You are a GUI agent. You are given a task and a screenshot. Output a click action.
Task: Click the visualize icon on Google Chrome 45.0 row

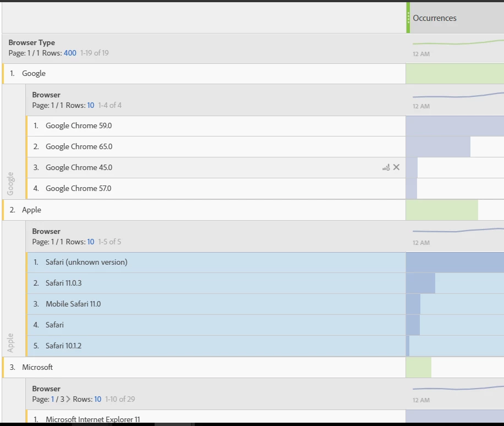coord(386,167)
